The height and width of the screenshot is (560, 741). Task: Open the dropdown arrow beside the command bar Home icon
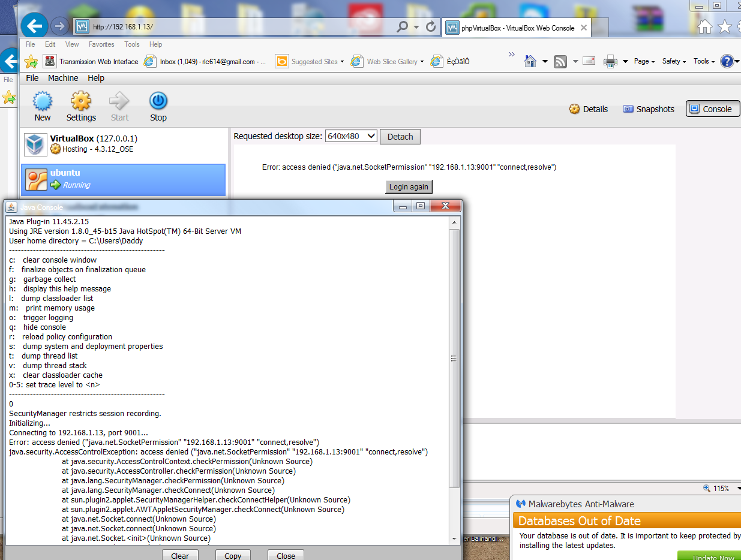[545, 62]
